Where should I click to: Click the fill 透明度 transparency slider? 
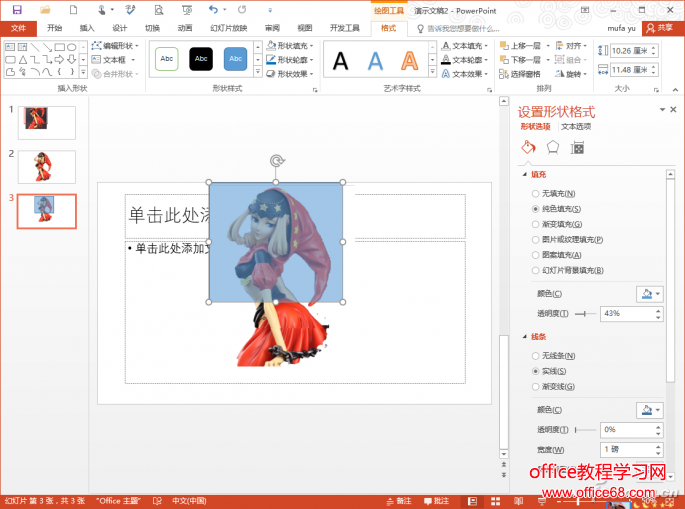pyautogui.click(x=584, y=314)
